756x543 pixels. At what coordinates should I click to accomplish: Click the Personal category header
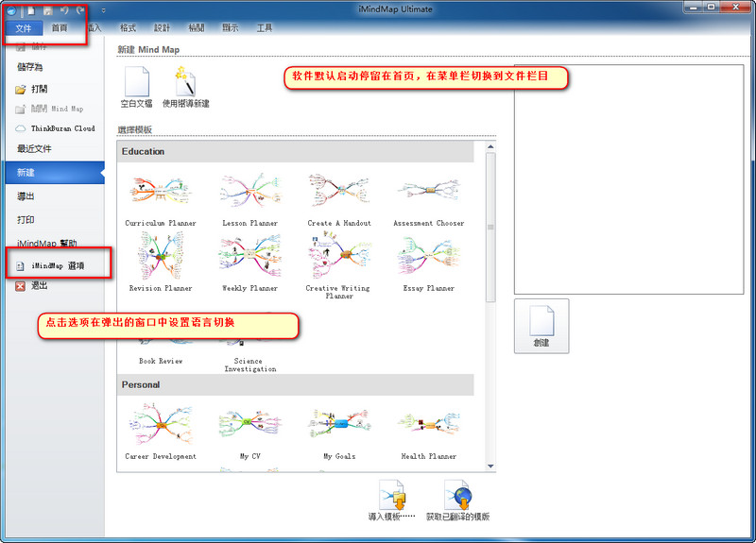295,384
